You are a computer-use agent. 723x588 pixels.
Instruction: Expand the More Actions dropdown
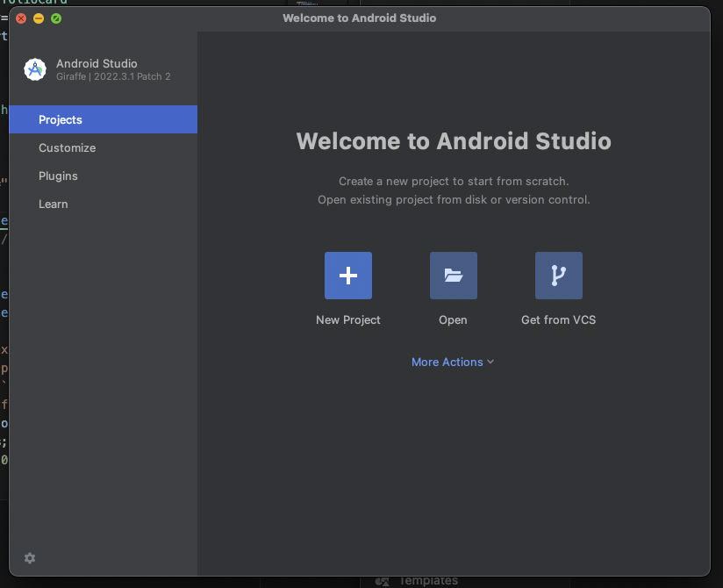453,362
